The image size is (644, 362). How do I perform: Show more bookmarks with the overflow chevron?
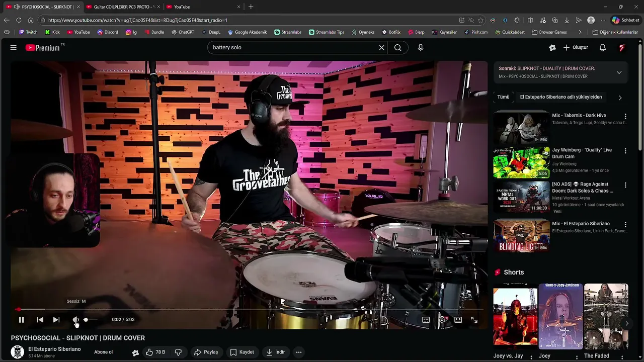[580, 32]
